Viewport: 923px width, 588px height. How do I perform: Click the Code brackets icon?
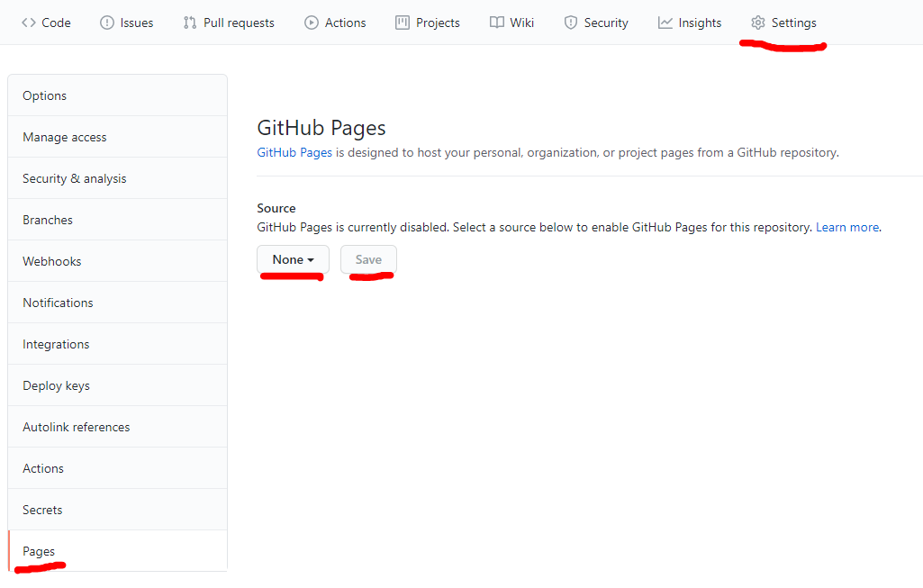29,23
